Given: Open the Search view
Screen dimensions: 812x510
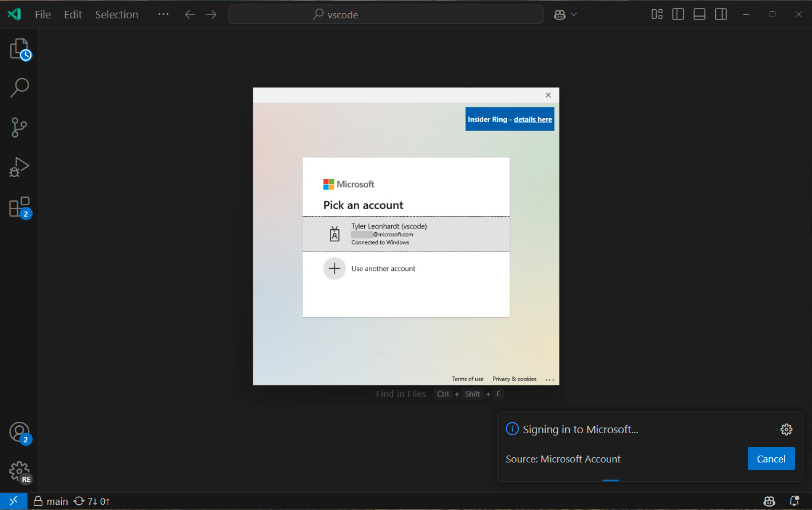Looking at the screenshot, I should 19,87.
